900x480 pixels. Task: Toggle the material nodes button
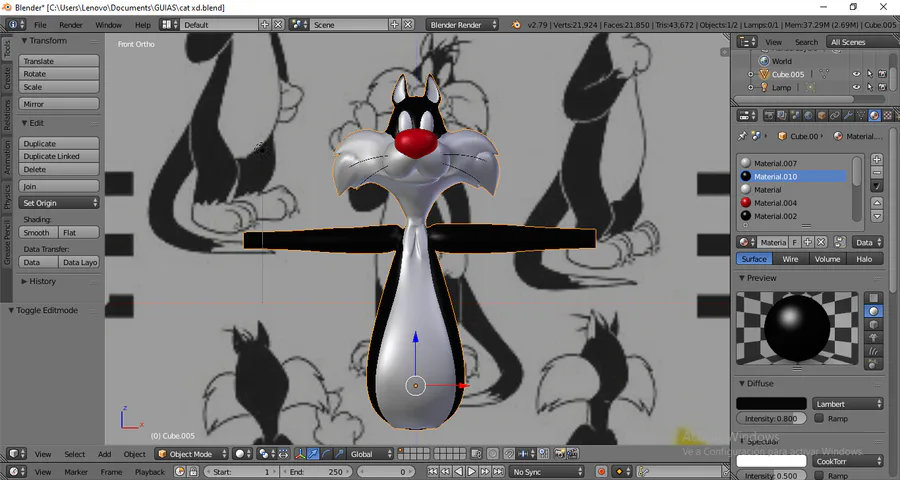pyautogui.click(x=839, y=242)
